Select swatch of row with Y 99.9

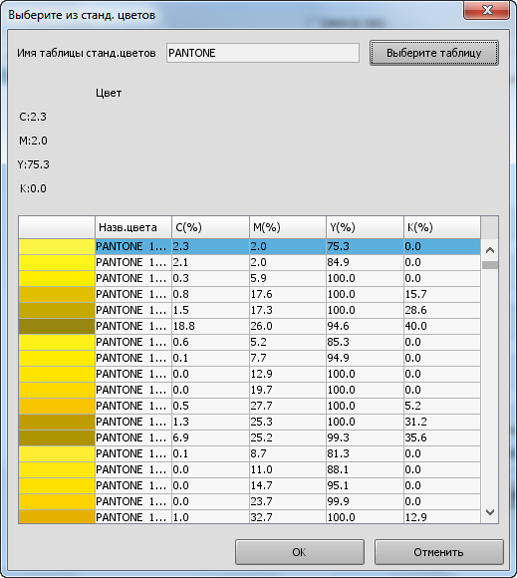pos(57,501)
